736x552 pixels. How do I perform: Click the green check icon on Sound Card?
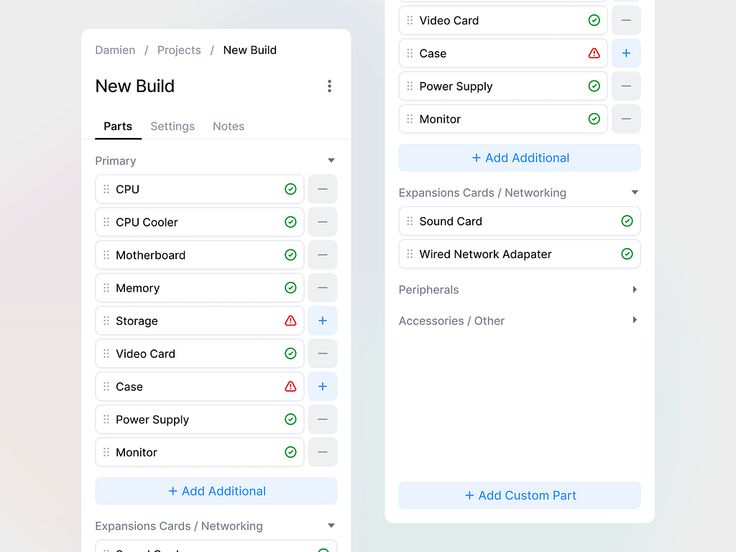(627, 221)
